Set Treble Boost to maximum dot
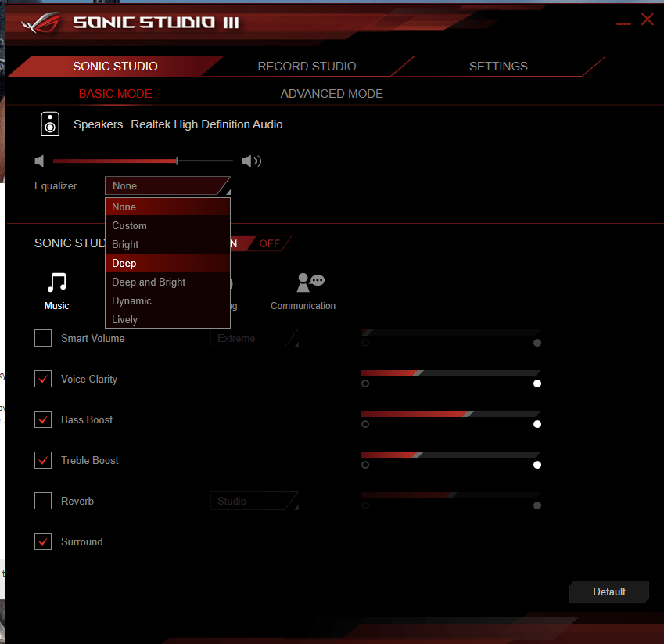Image resolution: width=664 pixels, height=644 pixels. tap(537, 465)
